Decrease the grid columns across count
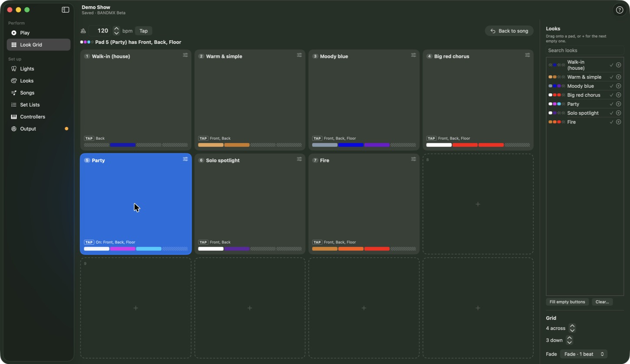 (x=572, y=331)
